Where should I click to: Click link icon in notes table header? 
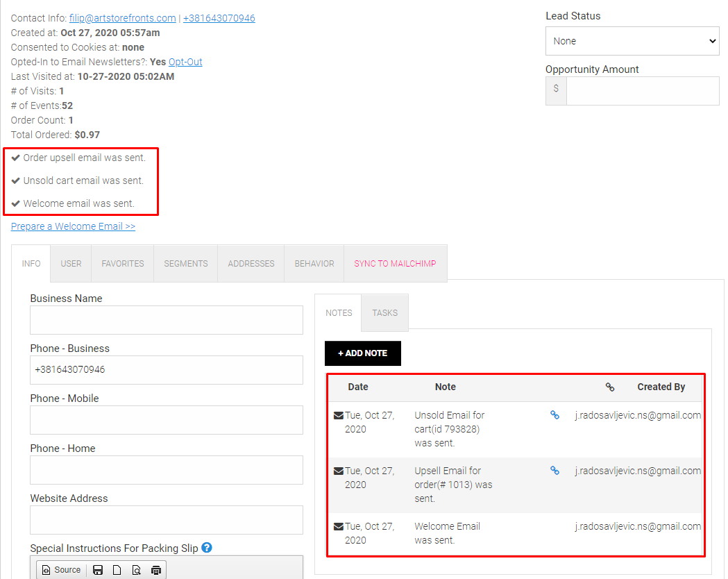coord(609,387)
